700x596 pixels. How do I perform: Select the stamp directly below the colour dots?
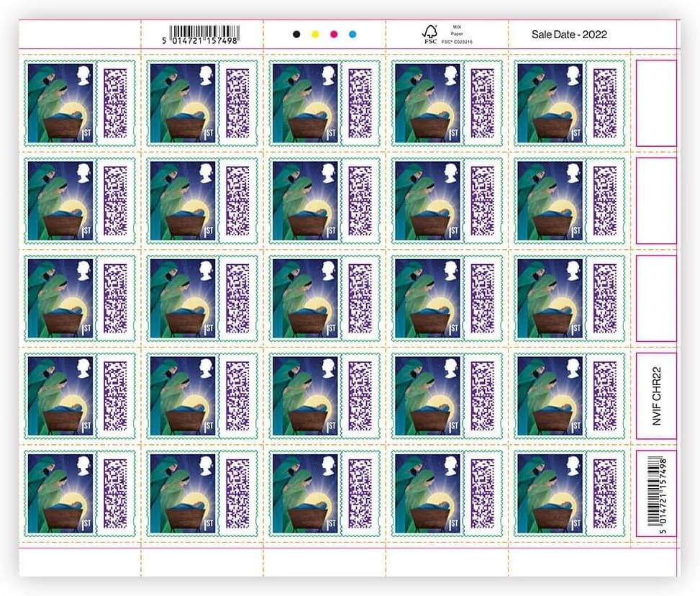pyautogui.click(x=324, y=103)
